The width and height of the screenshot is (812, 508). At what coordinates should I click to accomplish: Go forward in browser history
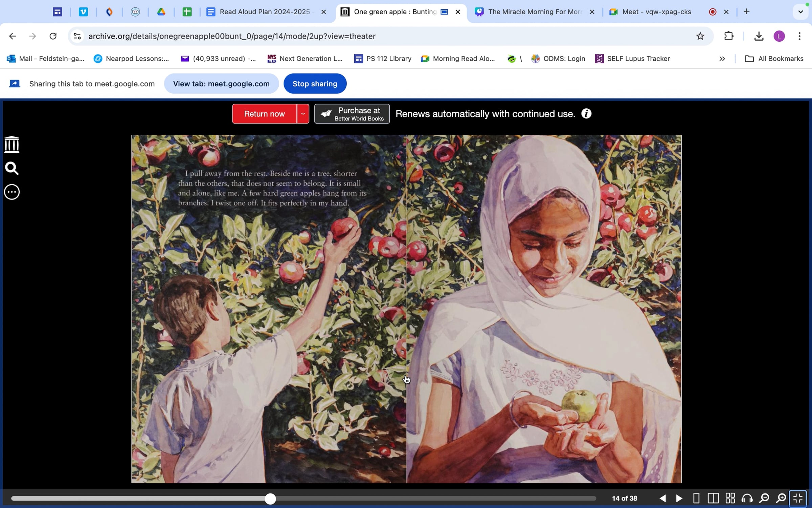tap(32, 36)
